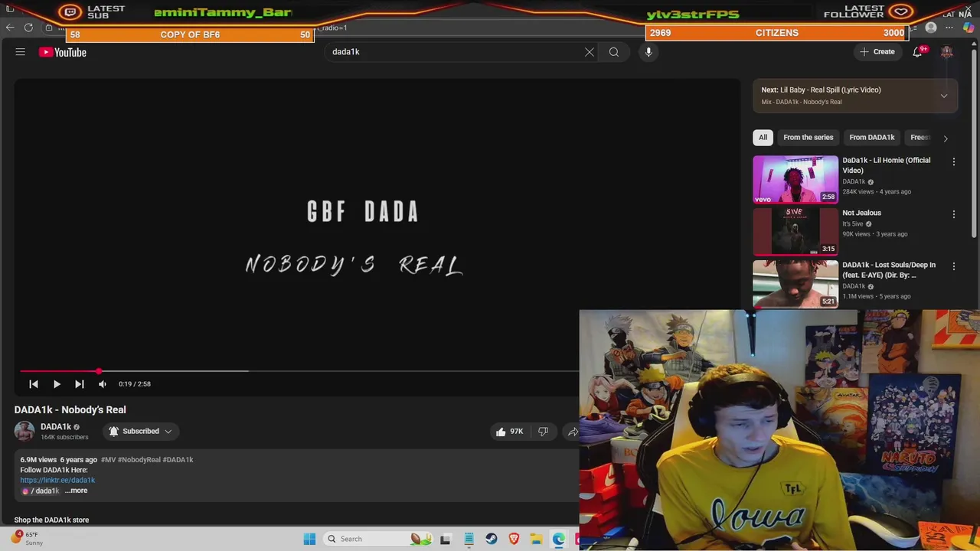This screenshot has height=551, width=980.
Task: Go to the YouTube home logo
Action: coord(63,52)
